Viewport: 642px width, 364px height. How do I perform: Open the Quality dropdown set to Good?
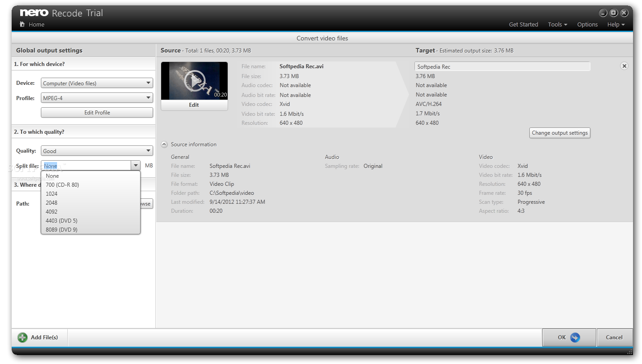(x=97, y=151)
